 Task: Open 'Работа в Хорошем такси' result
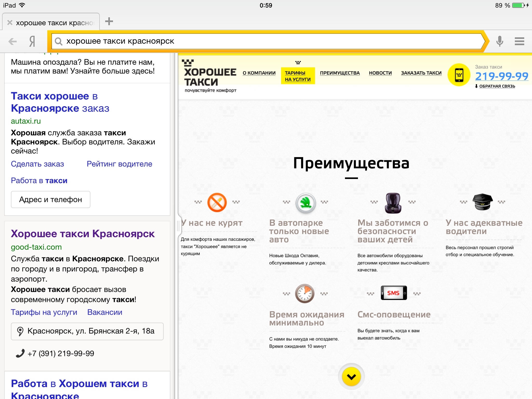tap(79, 389)
